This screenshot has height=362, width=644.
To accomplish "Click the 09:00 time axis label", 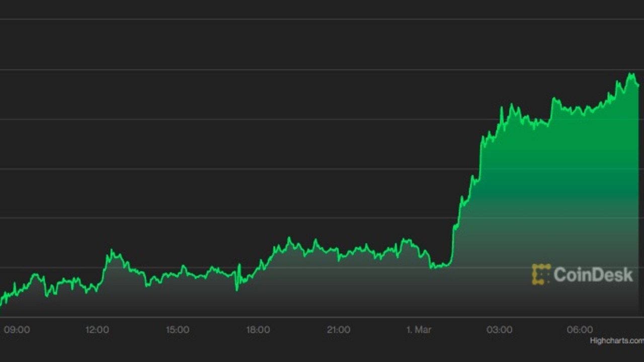I will tap(17, 330).
